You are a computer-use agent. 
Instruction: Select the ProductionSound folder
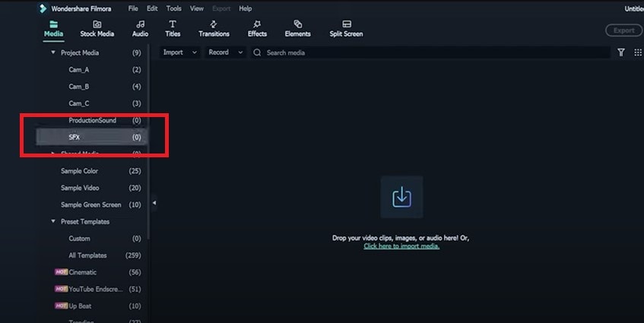[91, 120]
